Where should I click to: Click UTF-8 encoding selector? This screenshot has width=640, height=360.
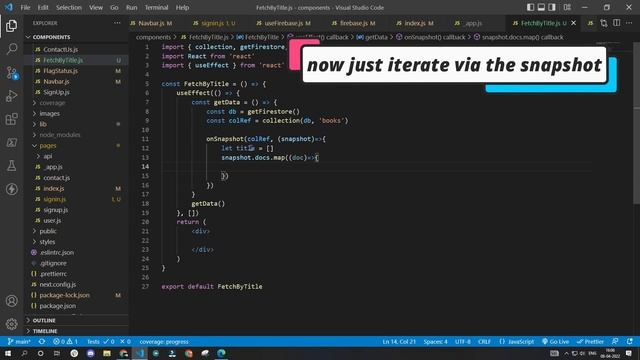coord(463,342)
